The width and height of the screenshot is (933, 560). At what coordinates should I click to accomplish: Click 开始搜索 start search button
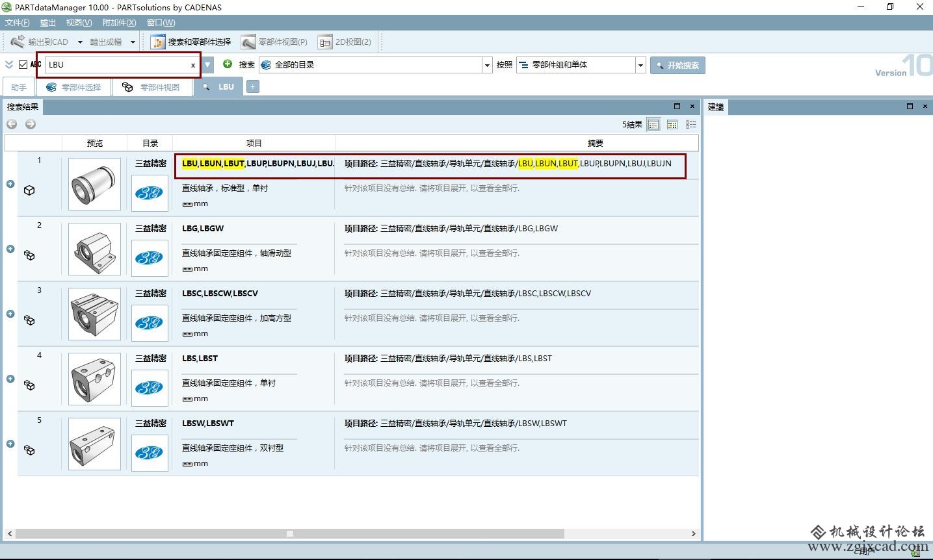pos(677,65)
